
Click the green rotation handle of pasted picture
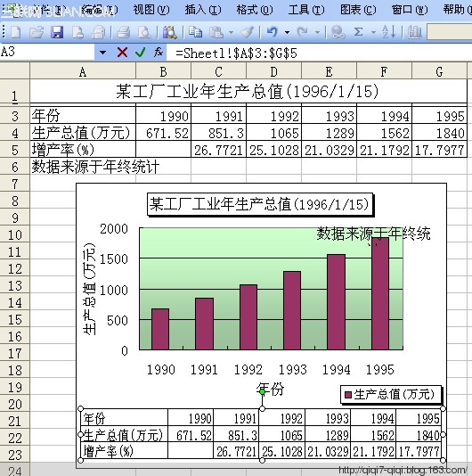[x=263, y=391]
